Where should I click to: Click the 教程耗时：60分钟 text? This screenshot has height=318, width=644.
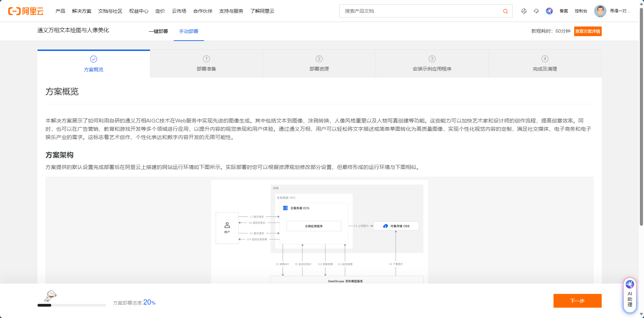(x=551, y=31)
